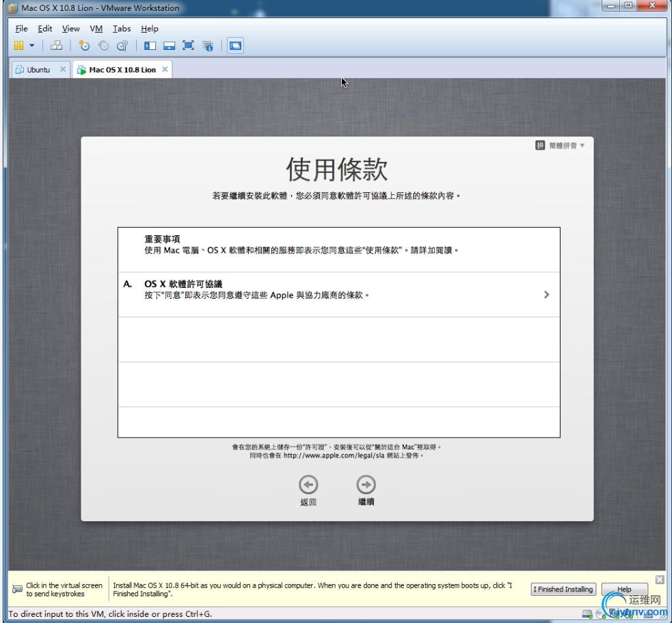Open the Tabs menu
This screenshot has height=623, width=672.
click(122, 29)
